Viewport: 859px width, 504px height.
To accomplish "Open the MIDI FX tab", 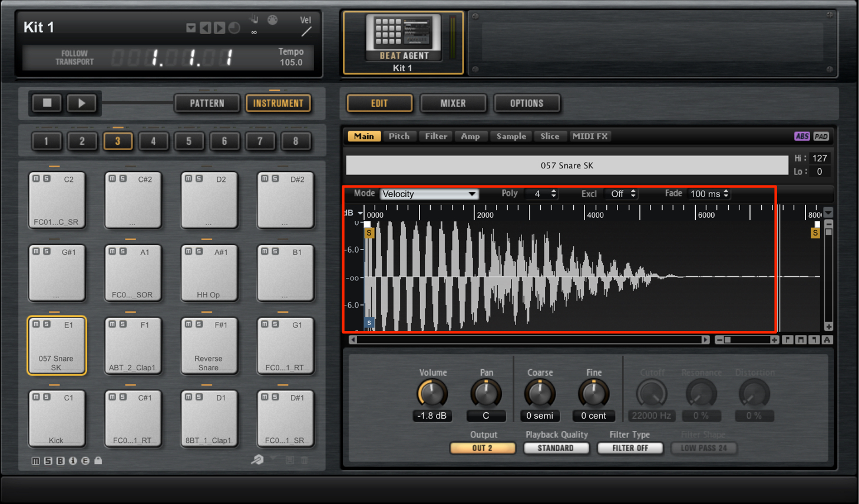I will pos(590,136).
